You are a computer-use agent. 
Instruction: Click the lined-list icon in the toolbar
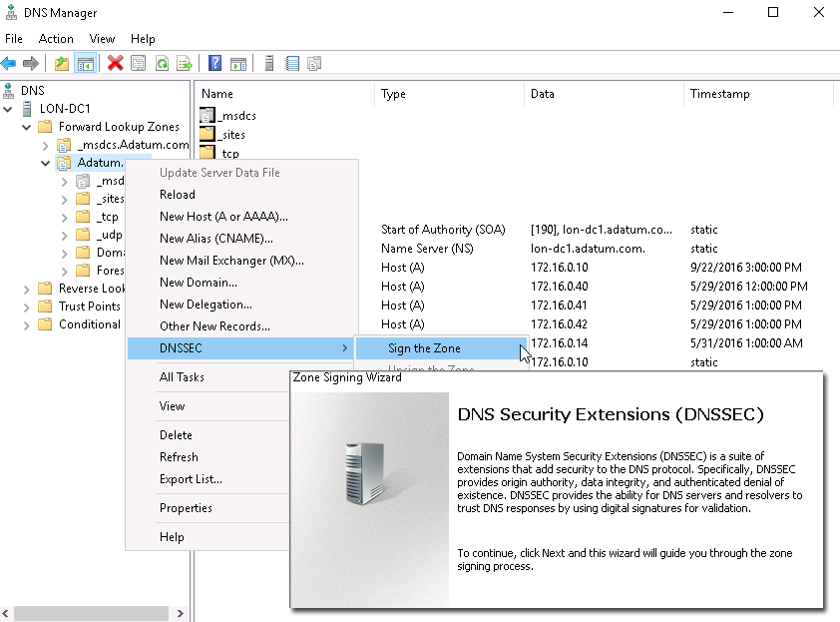click(292, 64)
